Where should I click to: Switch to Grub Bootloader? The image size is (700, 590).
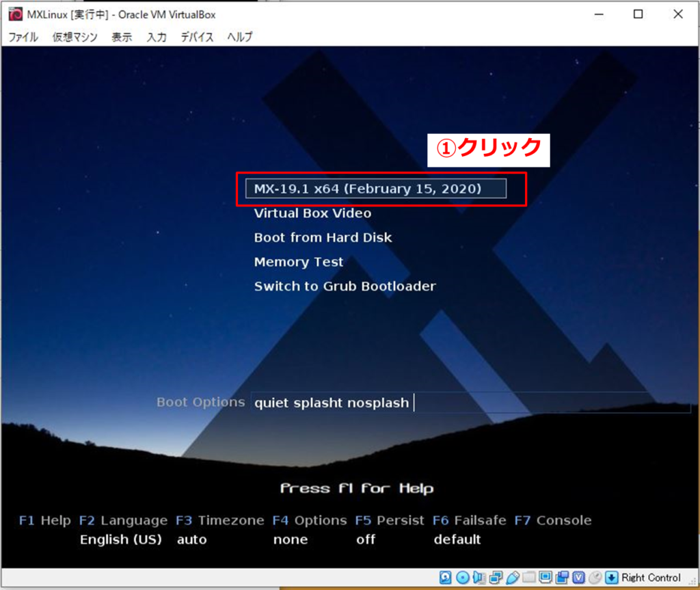click(x=345, y=286)
